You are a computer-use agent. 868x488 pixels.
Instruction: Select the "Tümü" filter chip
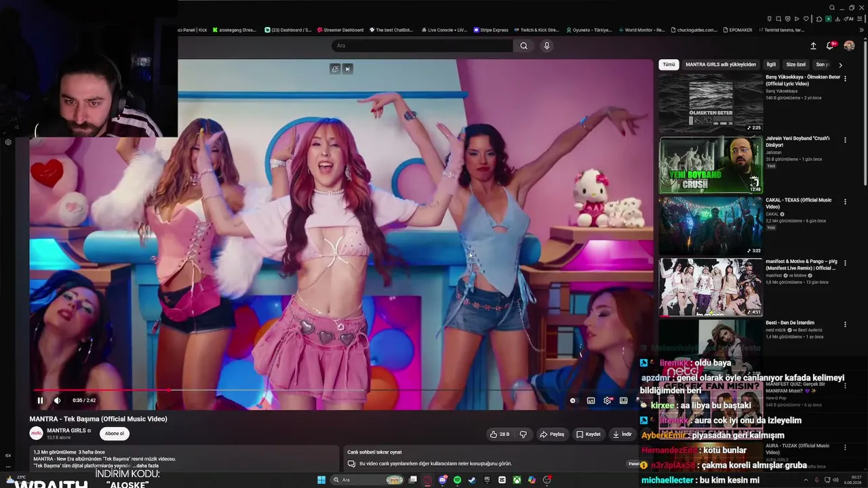coord(669,64)
